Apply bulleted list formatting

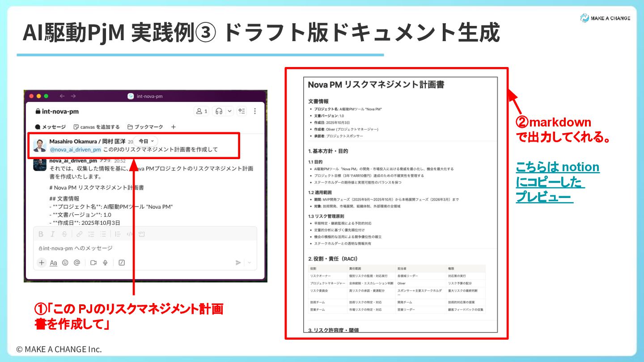tap(103, 234)
